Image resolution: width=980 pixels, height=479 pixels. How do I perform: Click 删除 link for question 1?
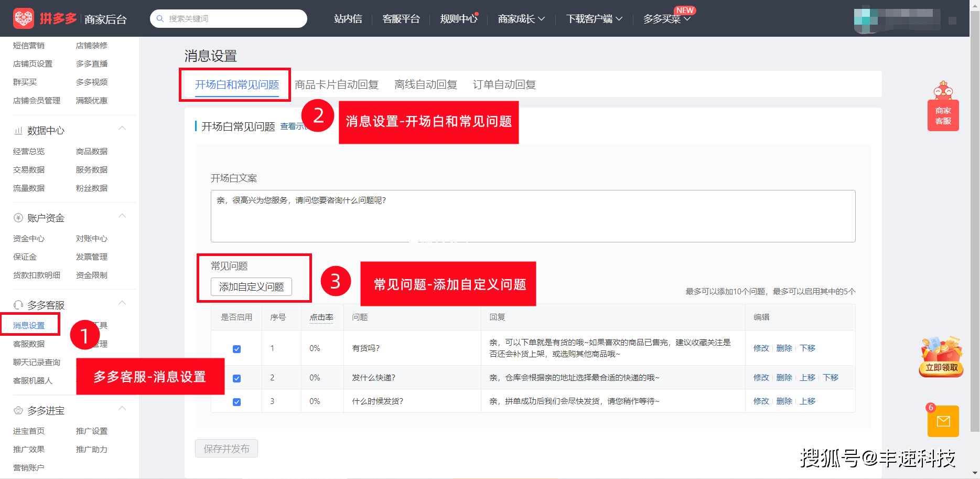pos(784,348)
